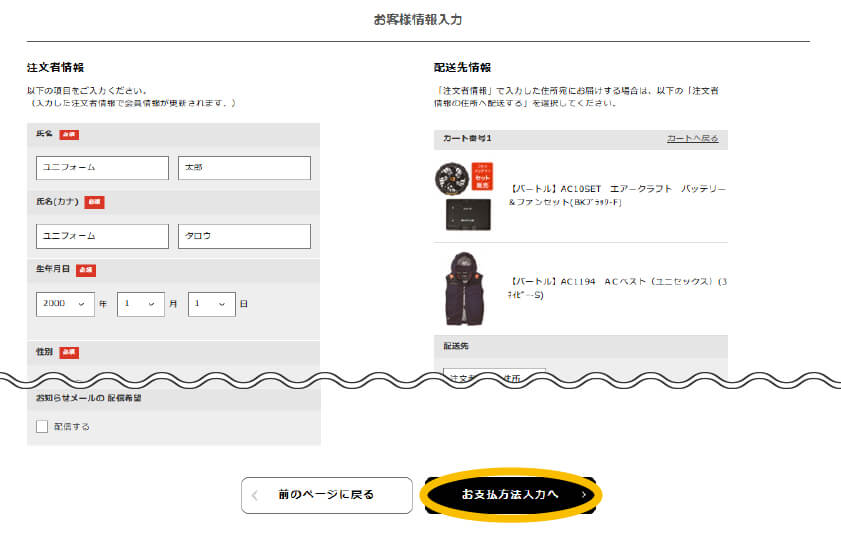Viewport: 841px width, 541px height.
Task: Go back with 前のページに戻る button
Action: 326,495
